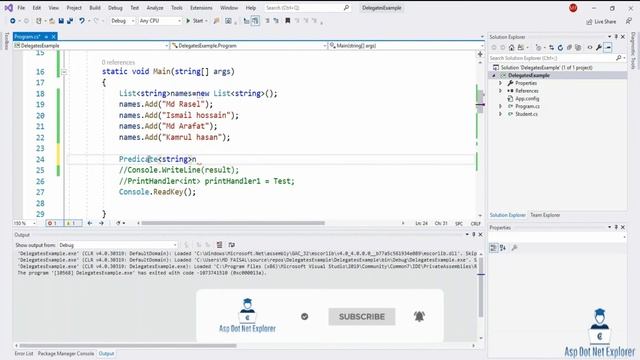
Task: Collapse the Main method outline region
Action: 64,72
